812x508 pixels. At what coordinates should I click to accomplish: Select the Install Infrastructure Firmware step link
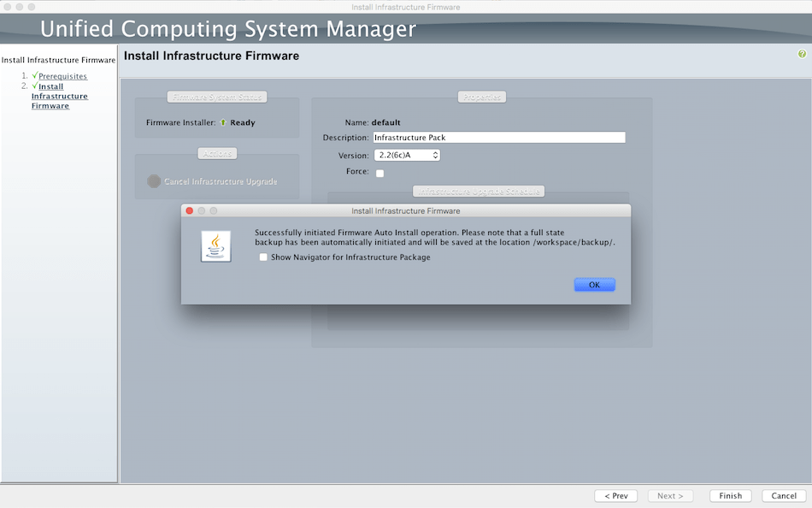[x=59, y=96]
